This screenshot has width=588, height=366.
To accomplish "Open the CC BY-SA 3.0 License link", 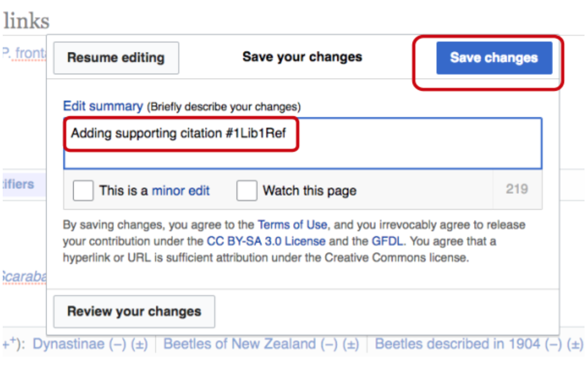I will [x=266, y=241].
